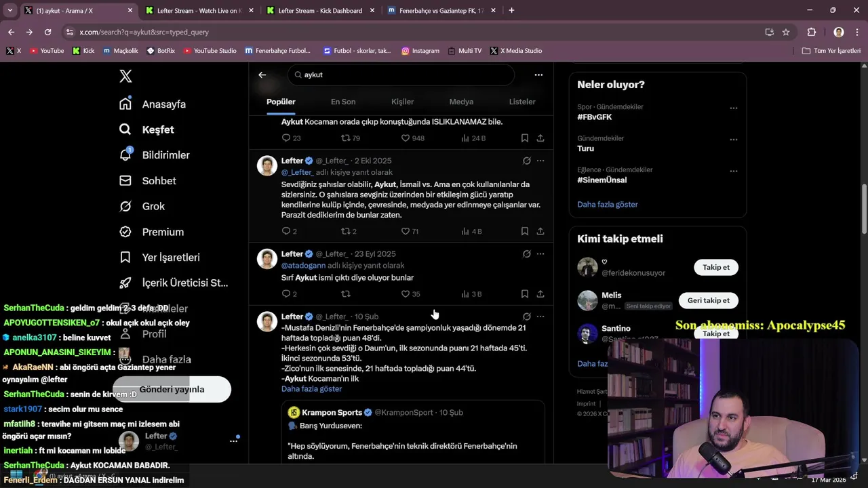Open Yer İşaretleri bookmarks
Screen dimensions: 868x488
click(159, 258)
